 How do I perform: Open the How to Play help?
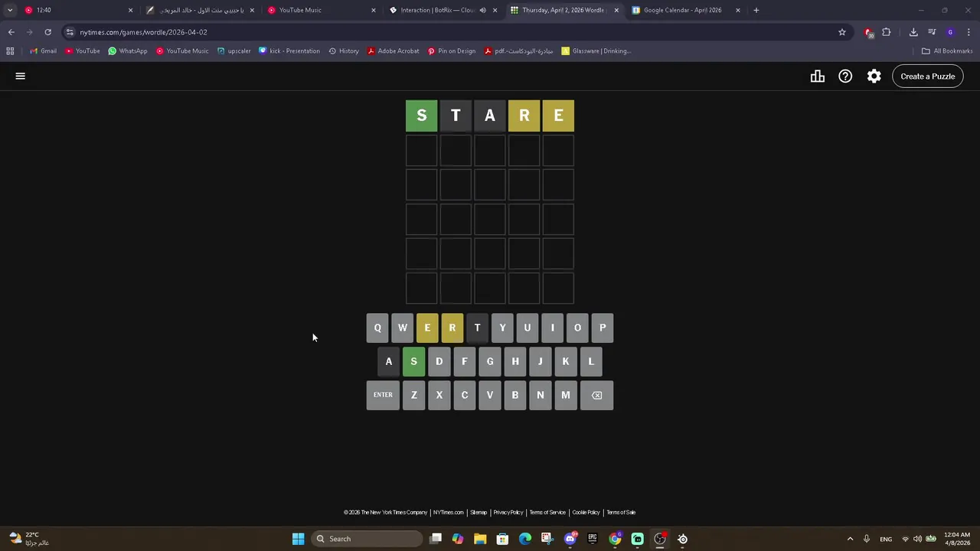point(845,76)
